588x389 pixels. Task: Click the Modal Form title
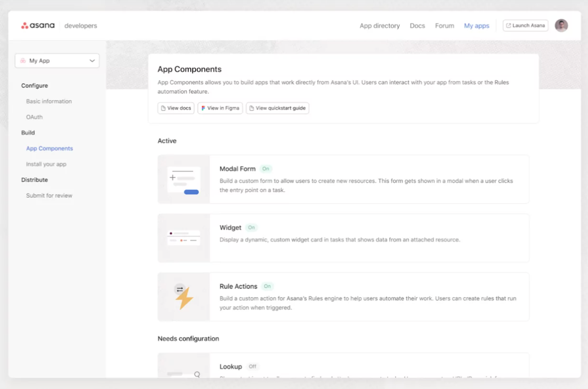(237, 169)
